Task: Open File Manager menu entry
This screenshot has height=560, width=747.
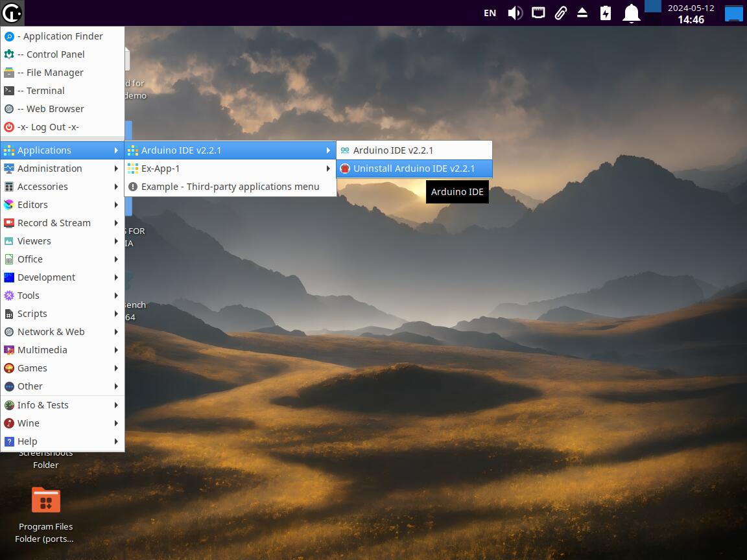Action: click(x=62, y=73)
